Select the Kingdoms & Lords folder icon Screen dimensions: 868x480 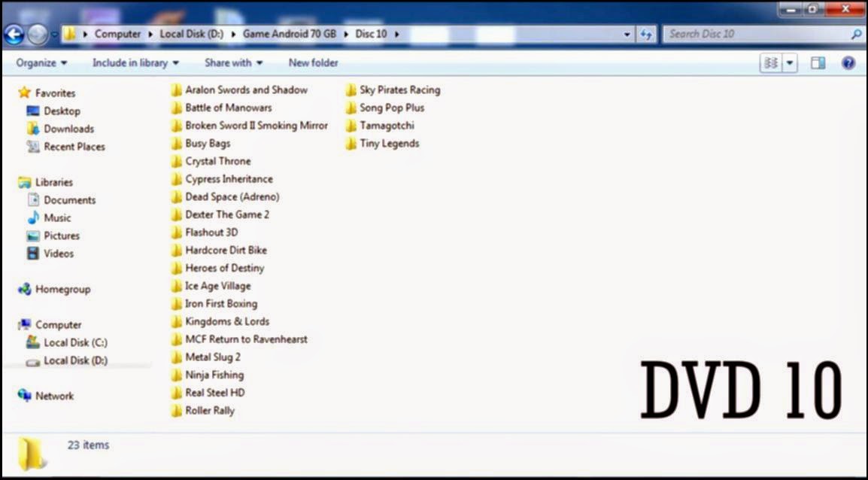pos(177,321)
